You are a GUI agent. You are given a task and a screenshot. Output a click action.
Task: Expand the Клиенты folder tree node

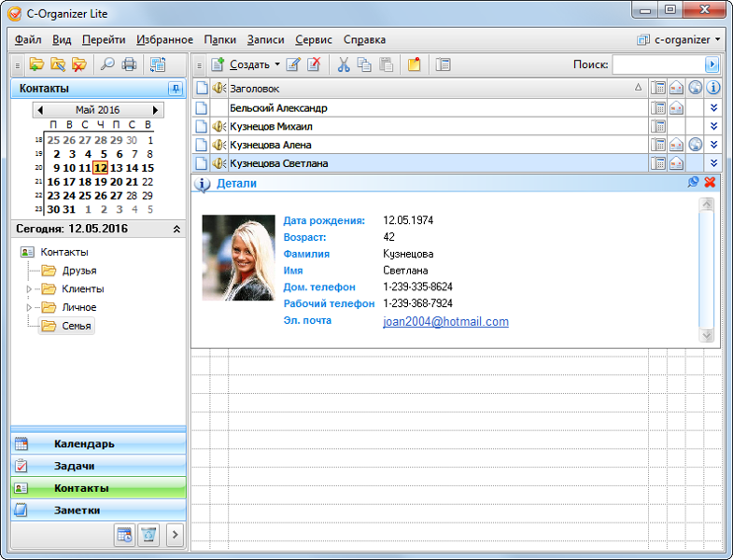point(28,289)
